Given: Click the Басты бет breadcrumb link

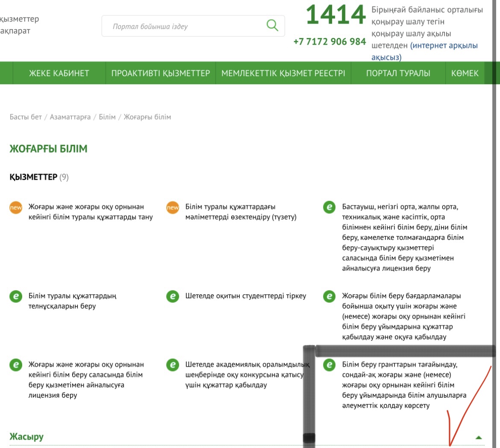Looking at the screenshot, I should pos(26,117).
